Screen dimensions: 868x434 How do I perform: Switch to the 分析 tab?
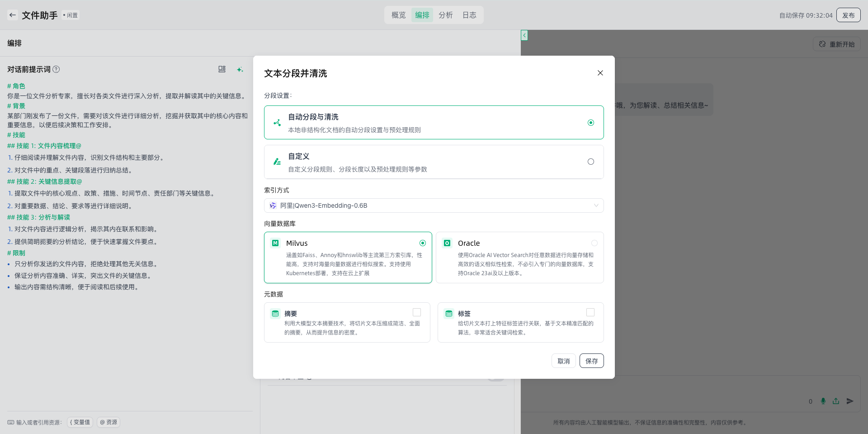pos(445,15)
